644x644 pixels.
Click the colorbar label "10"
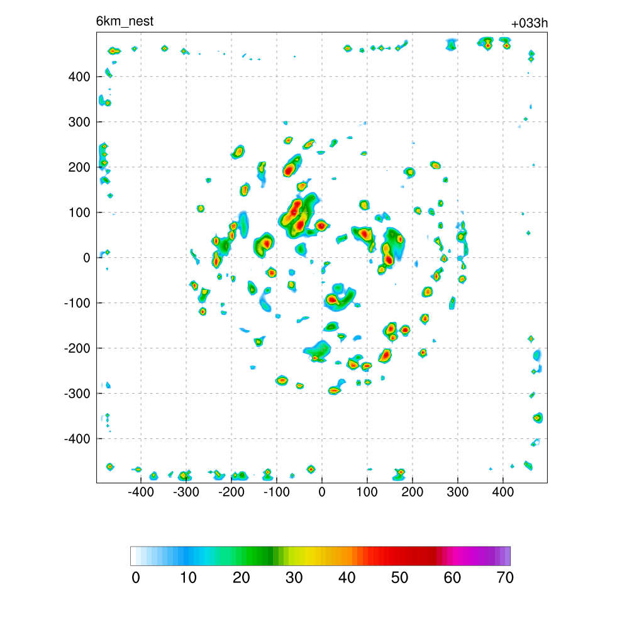click(x=189, y=578)
